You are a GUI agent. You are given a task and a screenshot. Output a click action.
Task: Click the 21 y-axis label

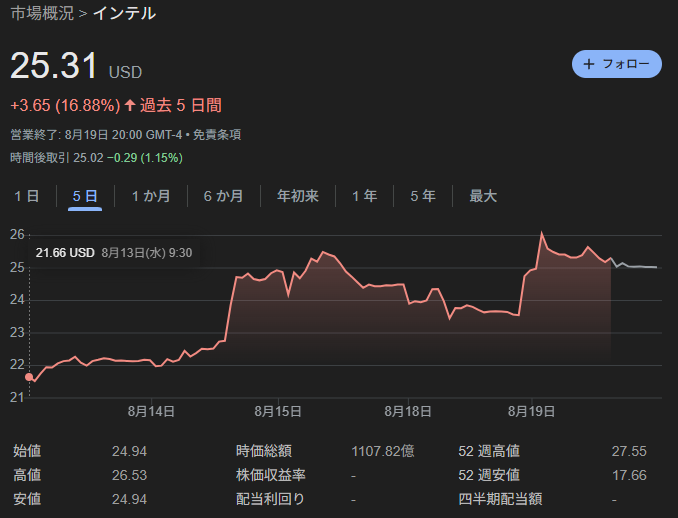17,397
